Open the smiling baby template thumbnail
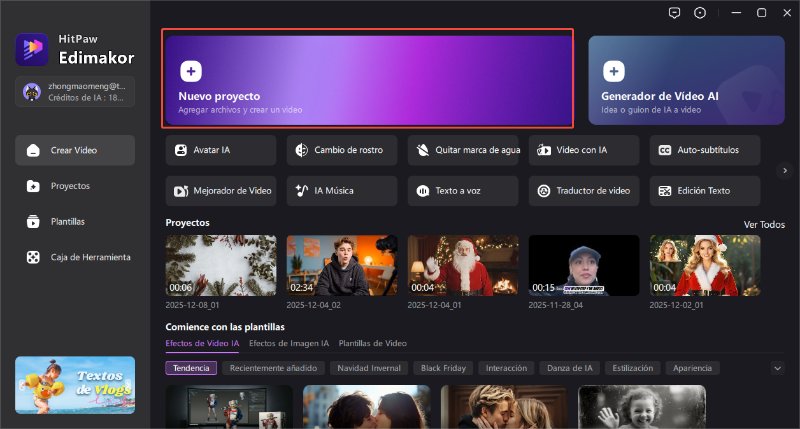This screenshot has height=429, width=800. 642,407
